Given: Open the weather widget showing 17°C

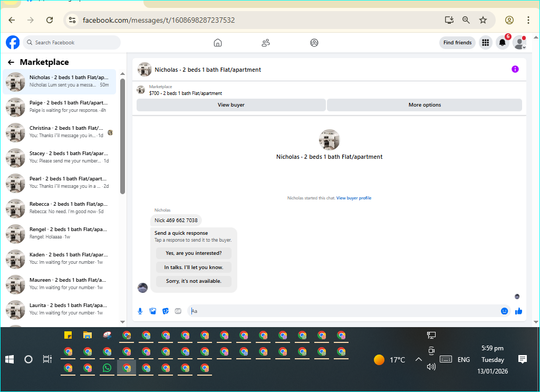Looking at the screenshot, I should point(389,360).
